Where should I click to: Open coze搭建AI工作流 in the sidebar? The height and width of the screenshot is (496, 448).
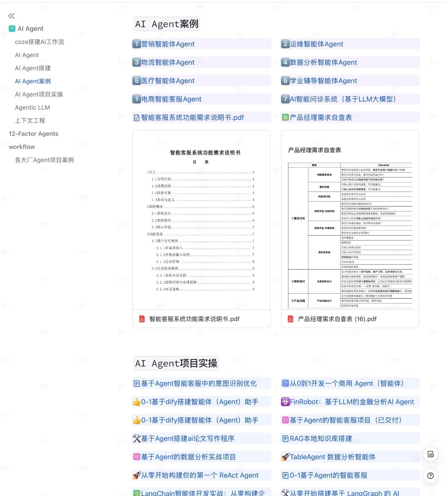tap(40, 42)
